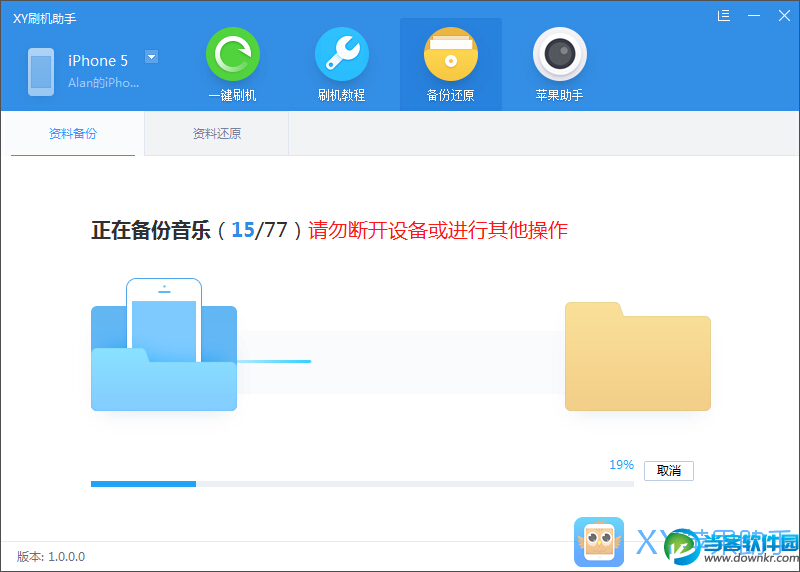Click the Alan的iPho... device owner text

click(104, 83)
